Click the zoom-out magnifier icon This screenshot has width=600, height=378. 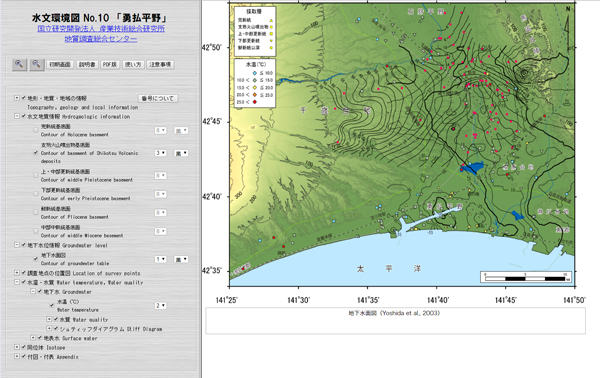(36, 64)
